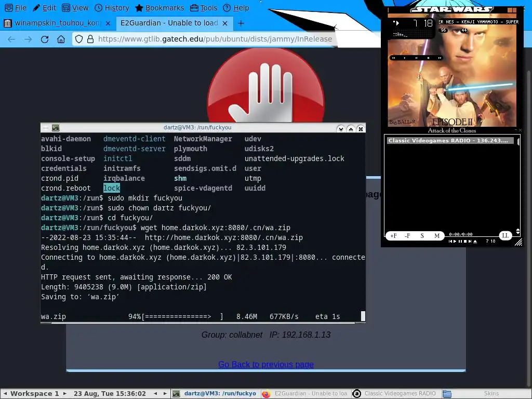Image resolution: width=532 pixels, height=399 pixels.
Task: Click Winamp previous track button on poster
Action: click(394, 58)
